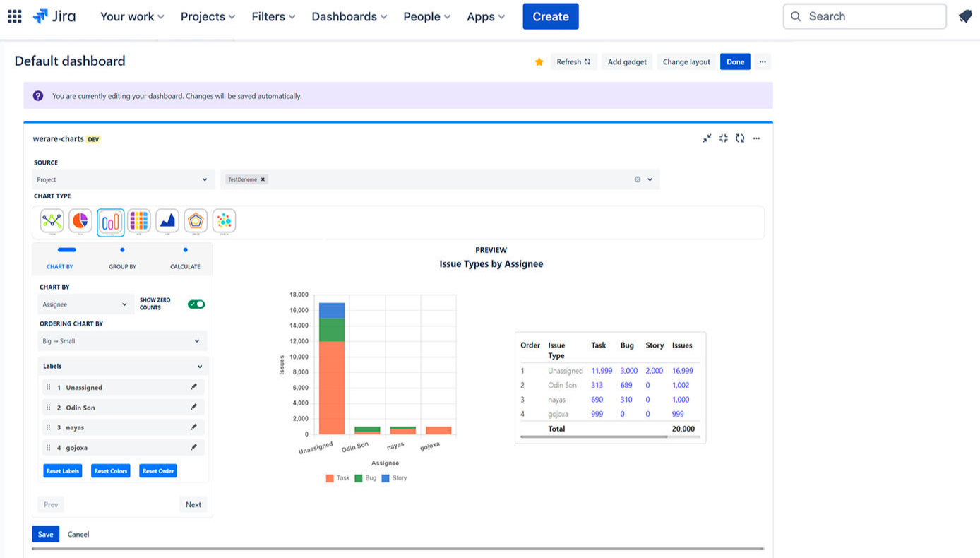Select the bubble scatter chart type icon

[224, 221]
